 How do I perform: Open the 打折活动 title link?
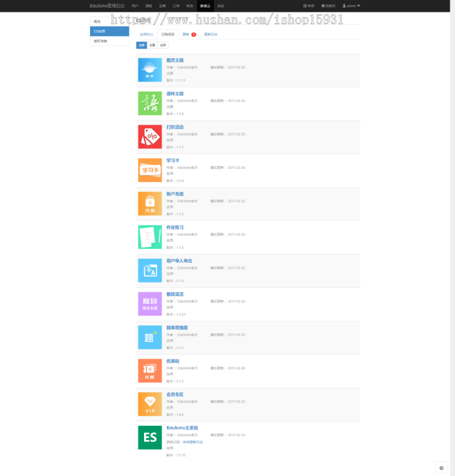point(175,127)
